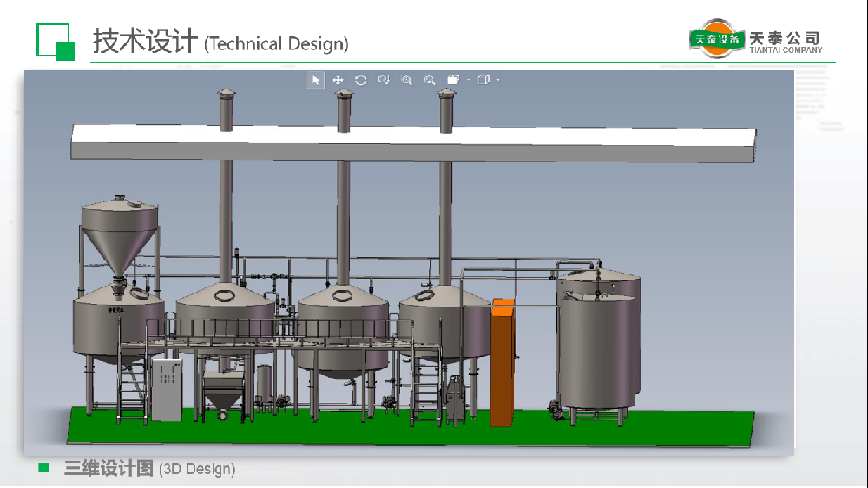Click the View orientation icon
This screenshot has width=868, height=488.
pos(452,80)
